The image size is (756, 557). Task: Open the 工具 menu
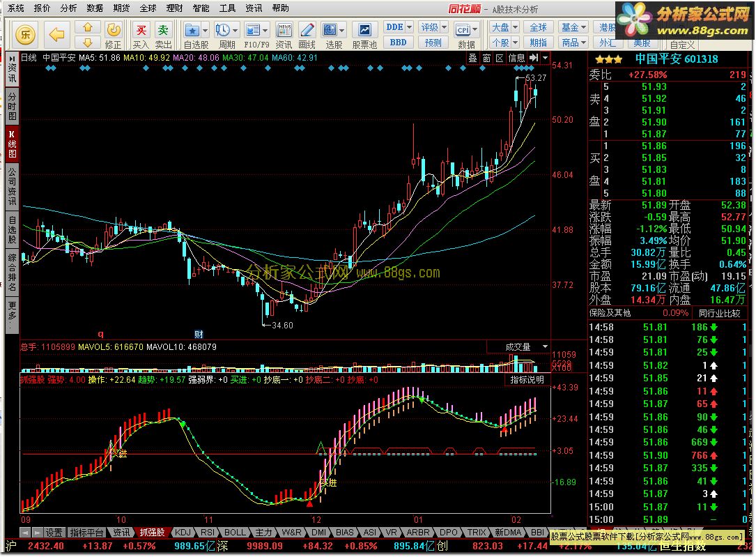[x=227, y=8]
